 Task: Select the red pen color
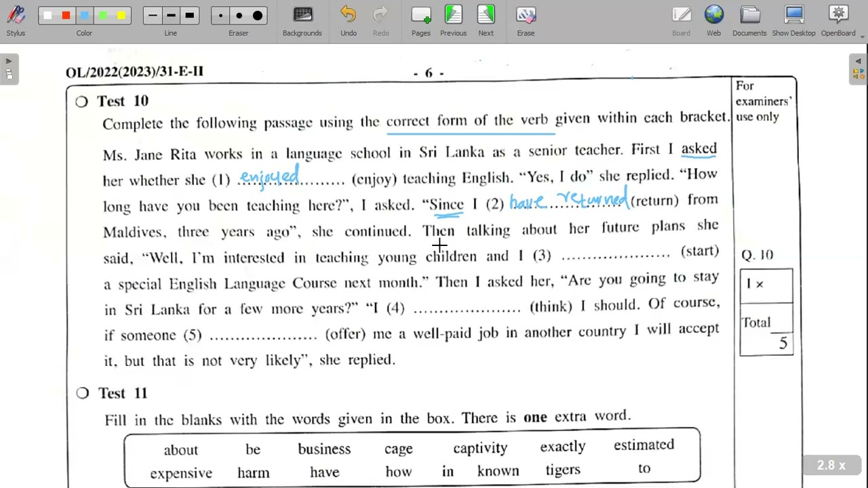66,16
